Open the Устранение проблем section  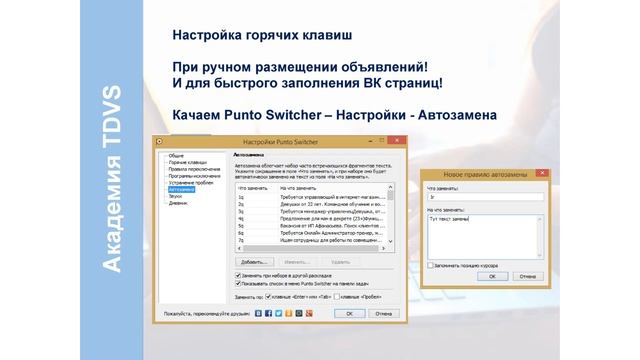191,183
